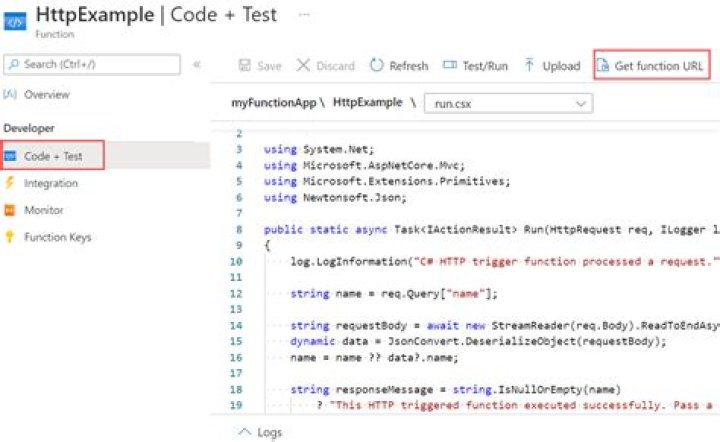Click the HttpExample breadcrumb
The image size is (720, 442).
(x=367, y=102)
